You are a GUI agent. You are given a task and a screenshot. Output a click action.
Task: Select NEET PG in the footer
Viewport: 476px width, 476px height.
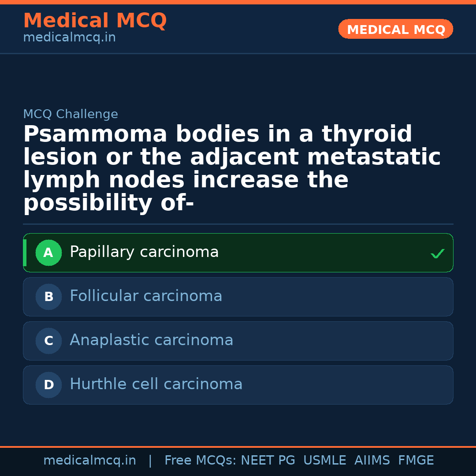[268, 461]
